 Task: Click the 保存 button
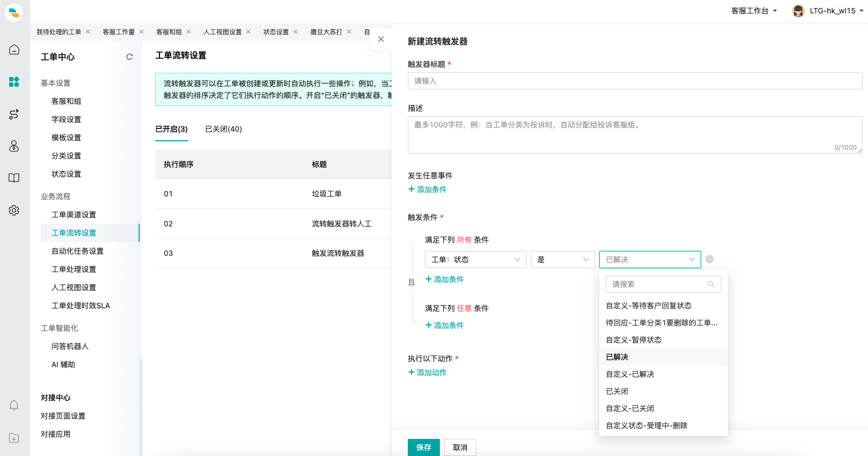pos(424,447)
